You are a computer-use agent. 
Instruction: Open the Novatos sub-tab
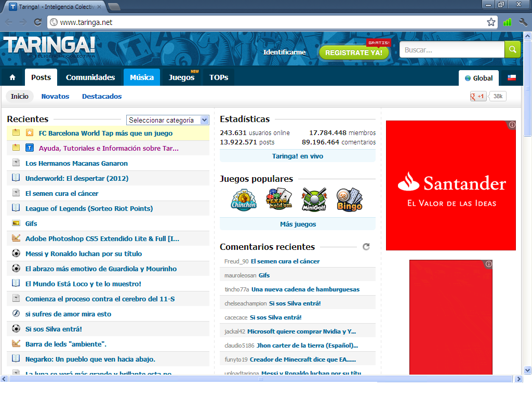[55, 96]
